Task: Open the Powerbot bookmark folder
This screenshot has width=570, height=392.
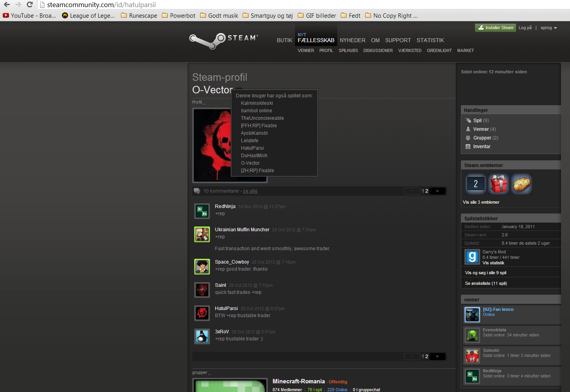Action: click(178, 15)
